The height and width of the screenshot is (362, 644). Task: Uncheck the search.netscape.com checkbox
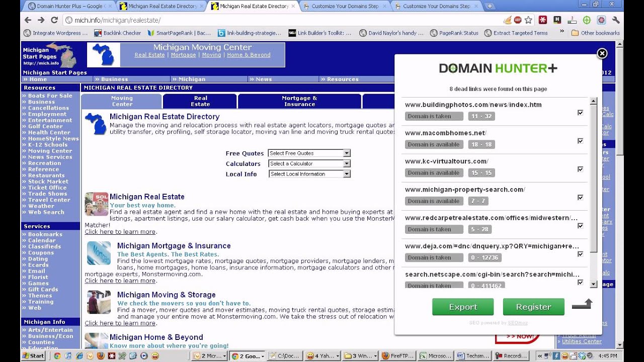580,282
